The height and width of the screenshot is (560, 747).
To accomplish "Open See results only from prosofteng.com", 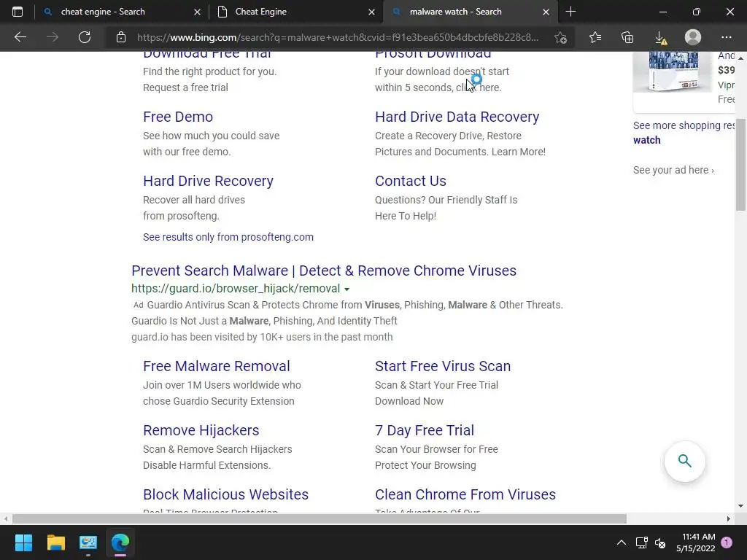I will [228, 237].
